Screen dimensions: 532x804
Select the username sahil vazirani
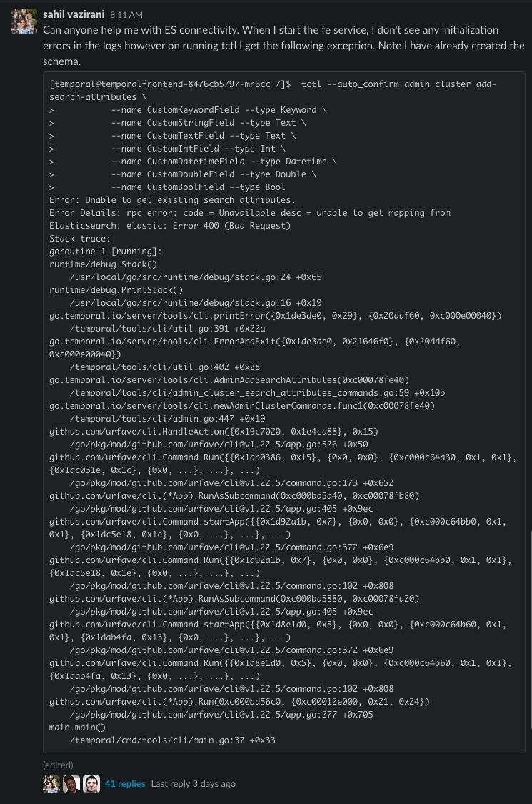click(x=75, y=14)
